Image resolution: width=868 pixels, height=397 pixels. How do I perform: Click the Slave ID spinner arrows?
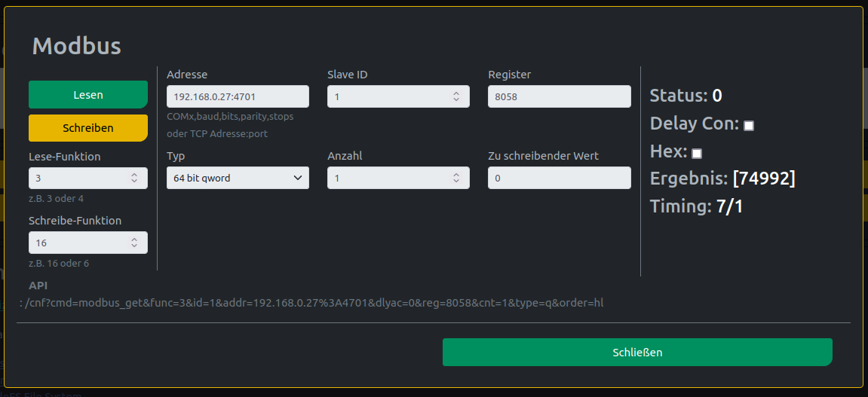[456, 96]
